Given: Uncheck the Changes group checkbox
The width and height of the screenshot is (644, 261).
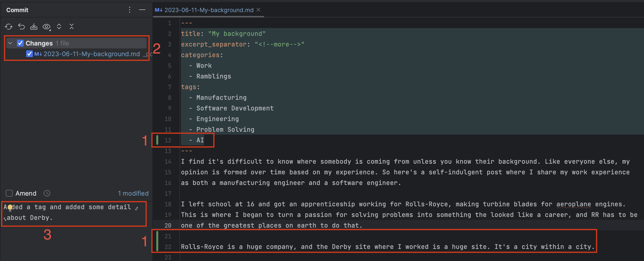Looking at the screenshot, I should click(x=20, y=43).
